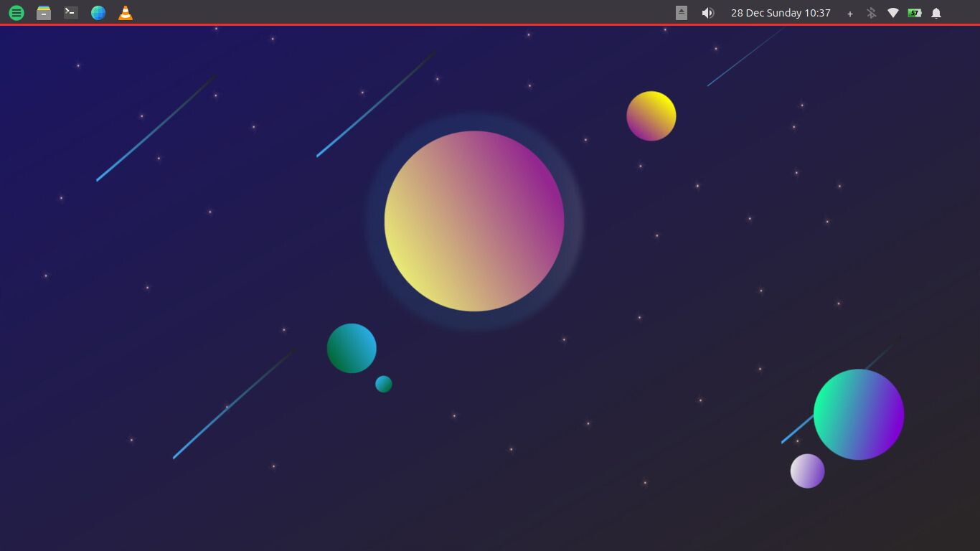Open the terminal emulator
The width and height of the screenshot is (980, 551).
point(71,13)
